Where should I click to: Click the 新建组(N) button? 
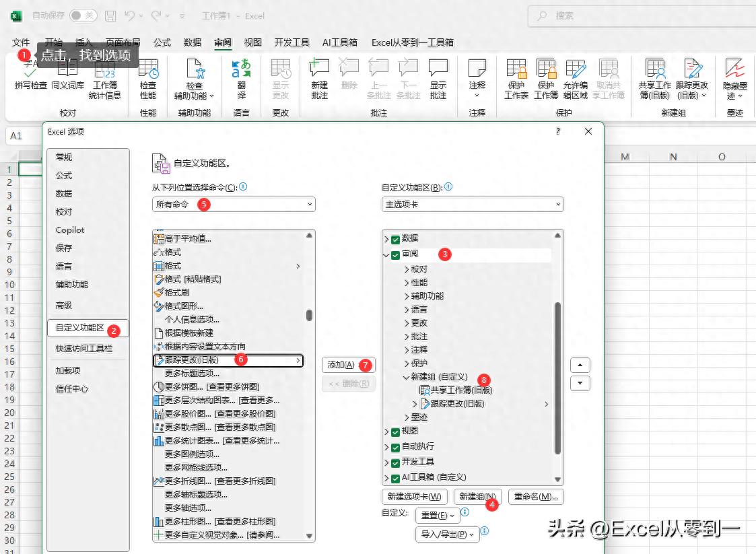[478, 497]
